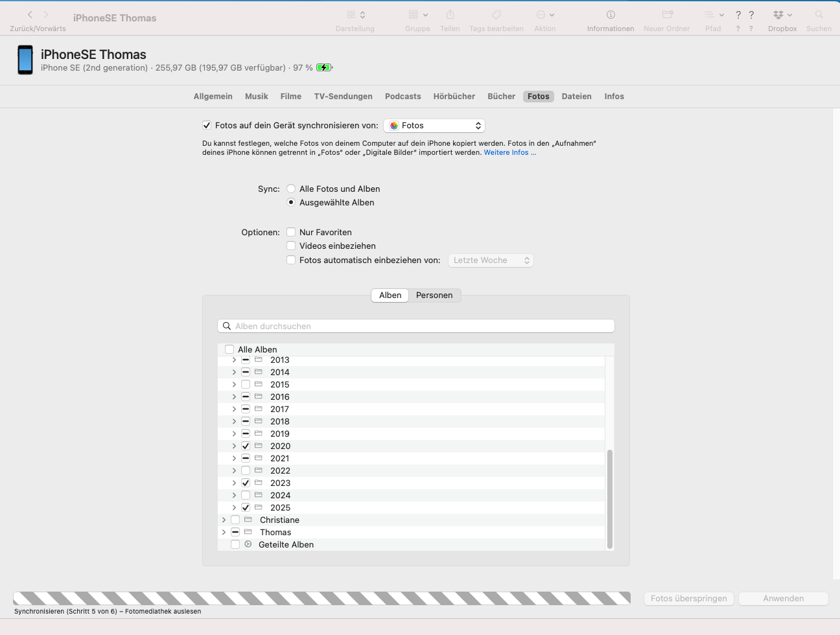Select the Alle Fotos und Alben radio
The height and width of the screenshot is (635, 840).
pos(291,189)
